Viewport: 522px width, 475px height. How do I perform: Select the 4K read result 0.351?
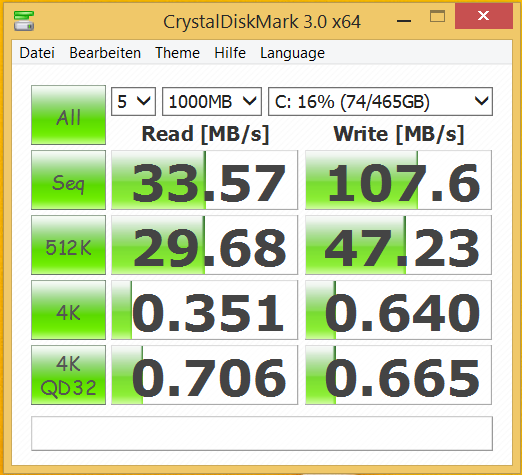coord(204,310)
